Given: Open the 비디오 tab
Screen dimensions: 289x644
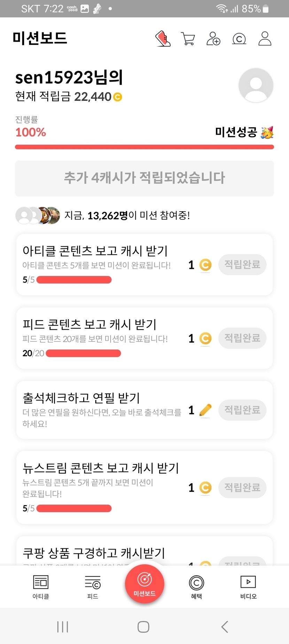Looking at the screenshot, I should (x=248, y=587).
